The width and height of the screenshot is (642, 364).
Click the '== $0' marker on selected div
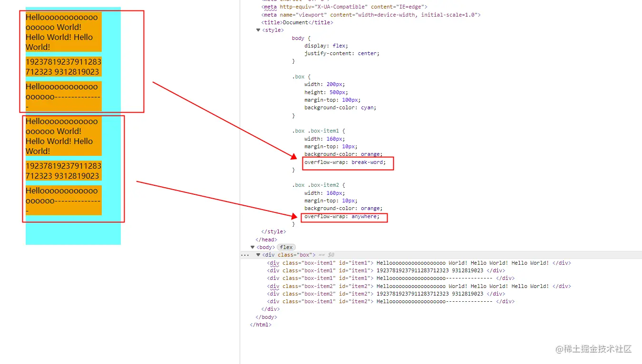coord(326,255)
